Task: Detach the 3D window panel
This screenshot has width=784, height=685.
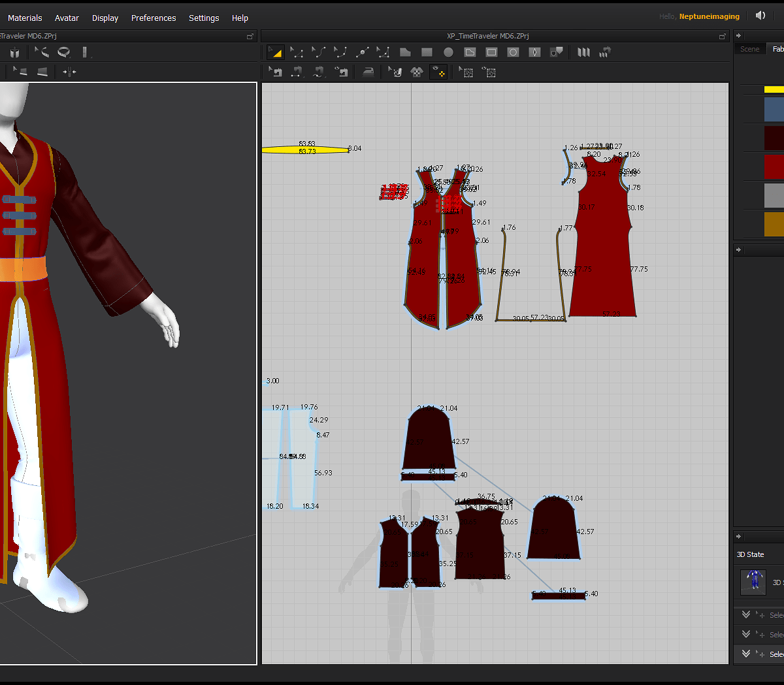Action: pyautogui.click(x=250, y=37)
